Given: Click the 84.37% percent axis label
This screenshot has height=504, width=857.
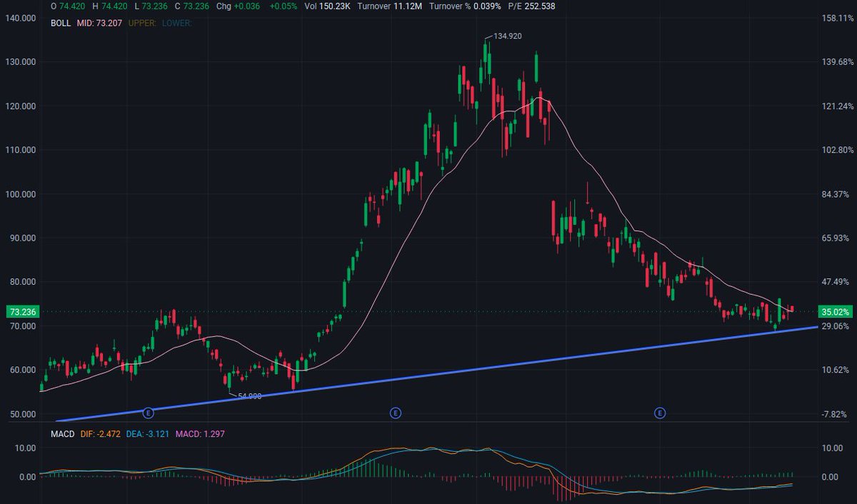Looking at the screenshot, I should [x=836, y=194].
